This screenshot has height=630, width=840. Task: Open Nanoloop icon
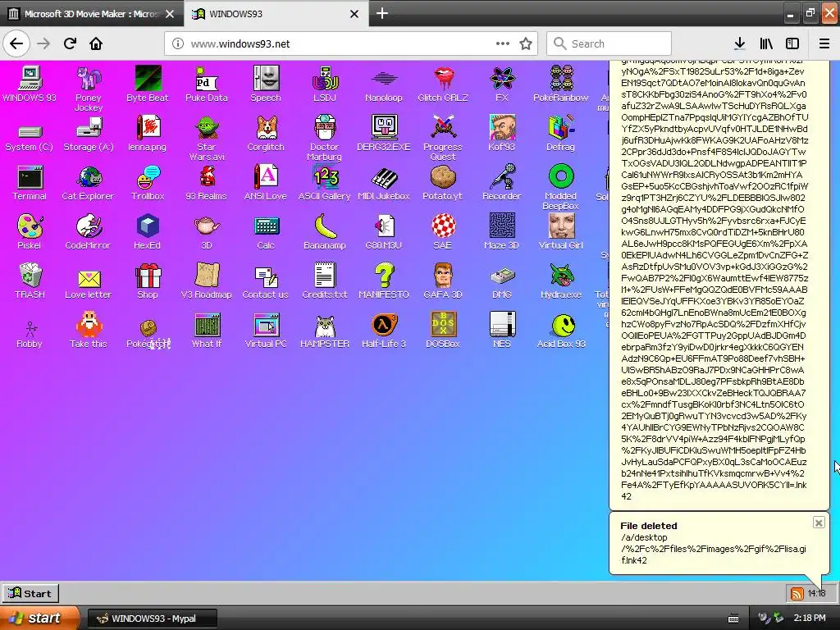click(384, 79)
